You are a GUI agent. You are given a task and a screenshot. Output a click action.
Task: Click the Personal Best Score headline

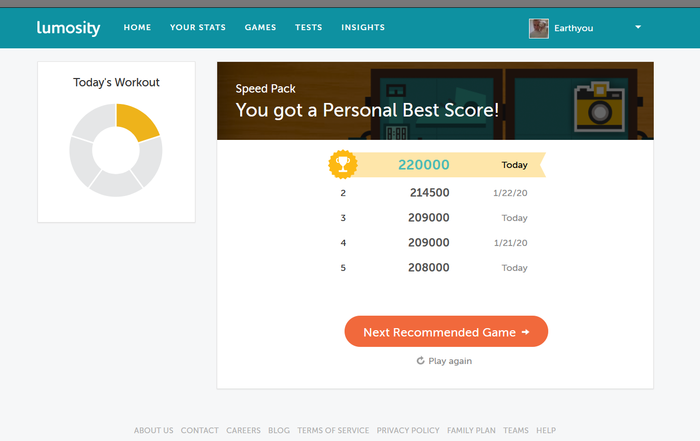(367, 110)
